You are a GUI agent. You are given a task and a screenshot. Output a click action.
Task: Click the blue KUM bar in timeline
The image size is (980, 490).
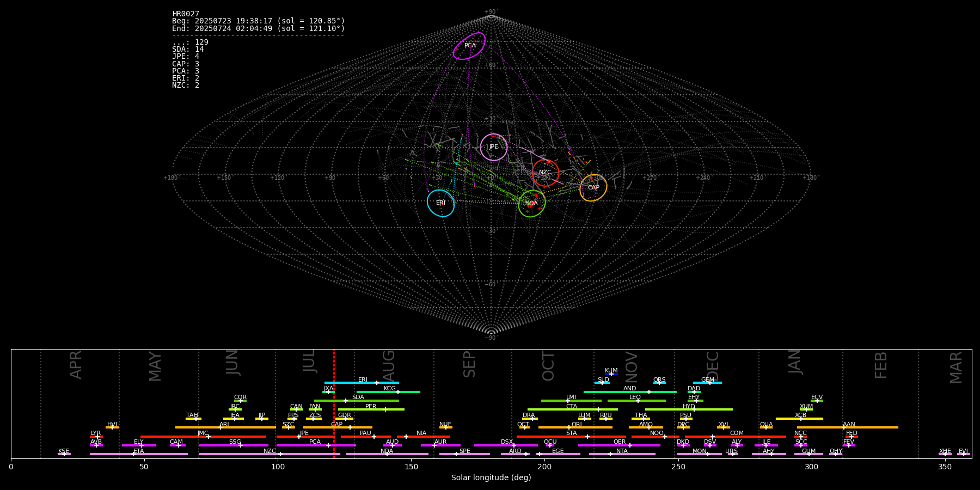611,374
